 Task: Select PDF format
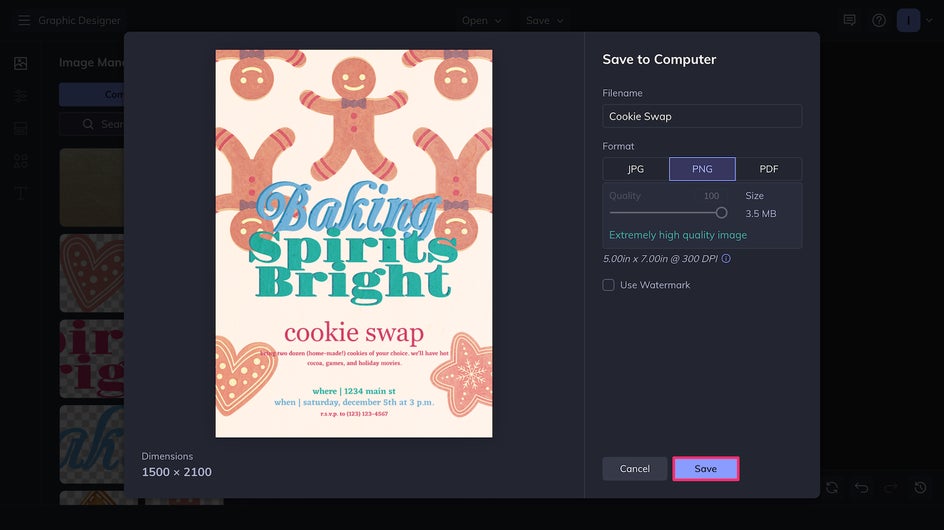(769, 169)
